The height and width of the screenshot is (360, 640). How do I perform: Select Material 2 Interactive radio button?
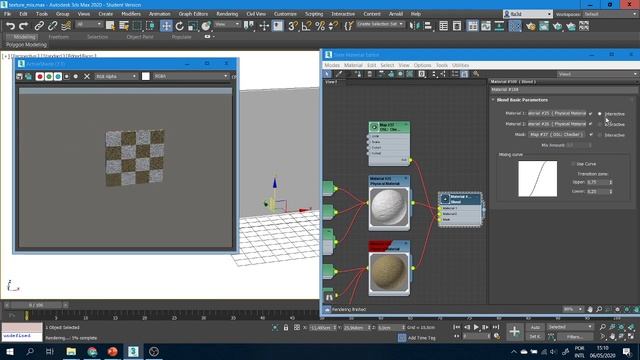tap(600, 124)
